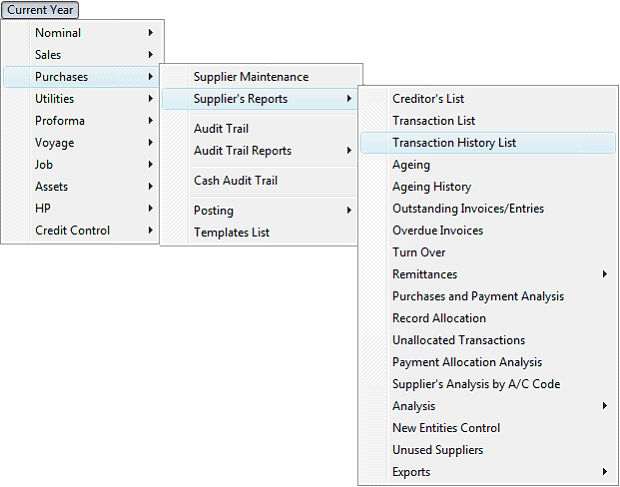The width and height of the screenshot is (620, 487).
Task: Expand Audit Trail Reports submenu
Action: (259, 151)
